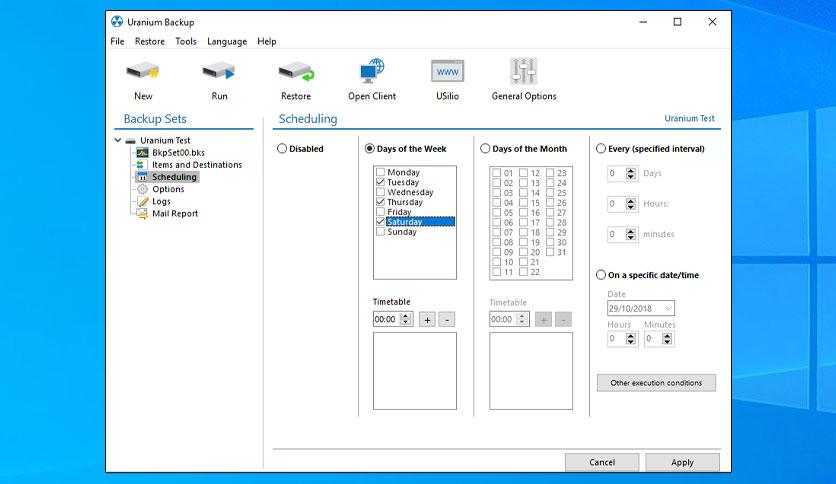
Task: Select the Disabled scheduling option
Action: (x=282, y=149)
